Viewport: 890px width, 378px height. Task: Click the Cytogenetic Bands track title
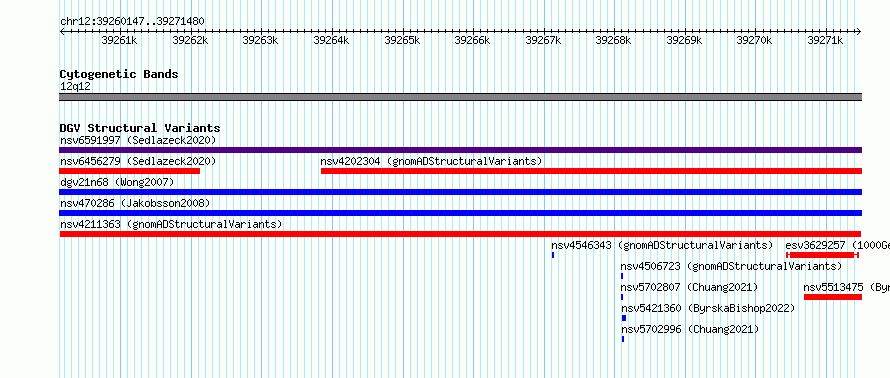coord(119,74)
